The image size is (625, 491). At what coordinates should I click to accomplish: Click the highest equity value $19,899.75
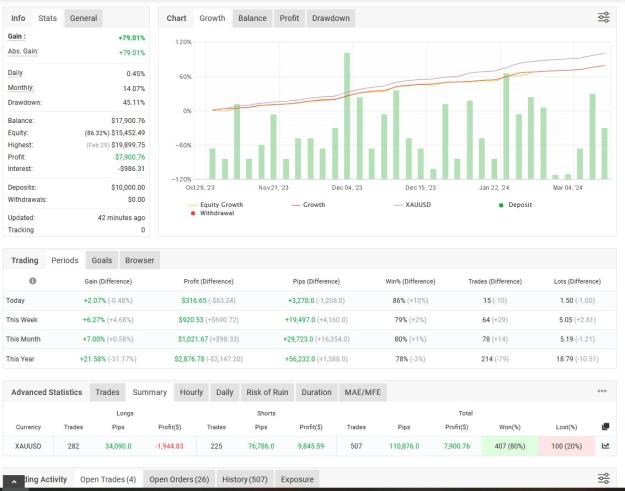128,145
